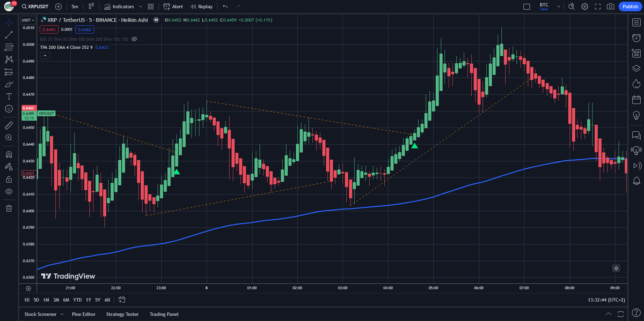This screenshot has width=644, height=321.
Task: Open the emoji icons tool
Action: pos(9,109)
